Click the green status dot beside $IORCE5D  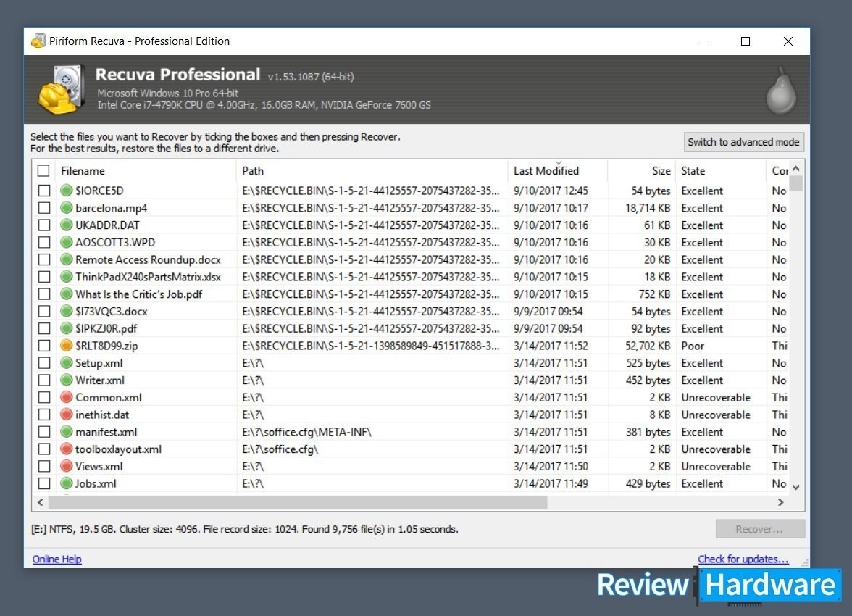[67, 191]
